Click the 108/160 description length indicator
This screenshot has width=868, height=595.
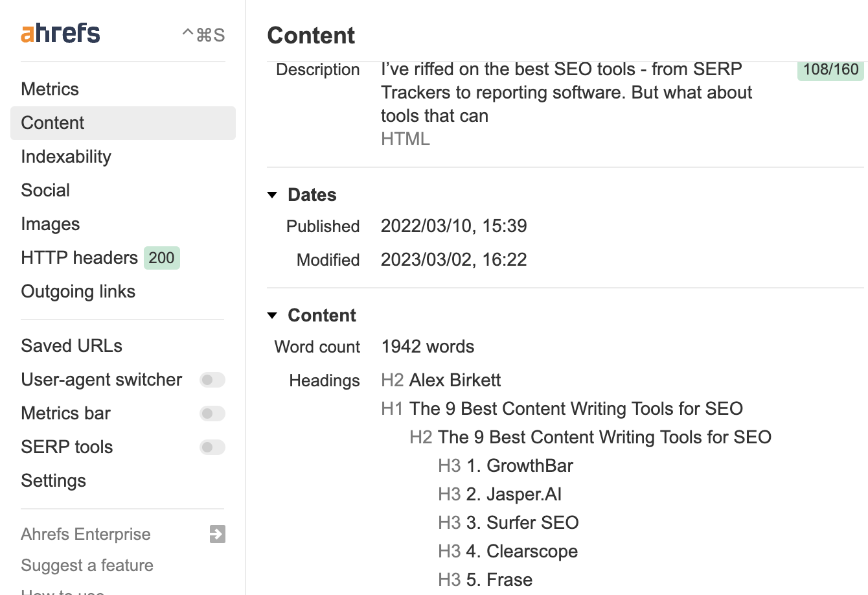point(830,70)
